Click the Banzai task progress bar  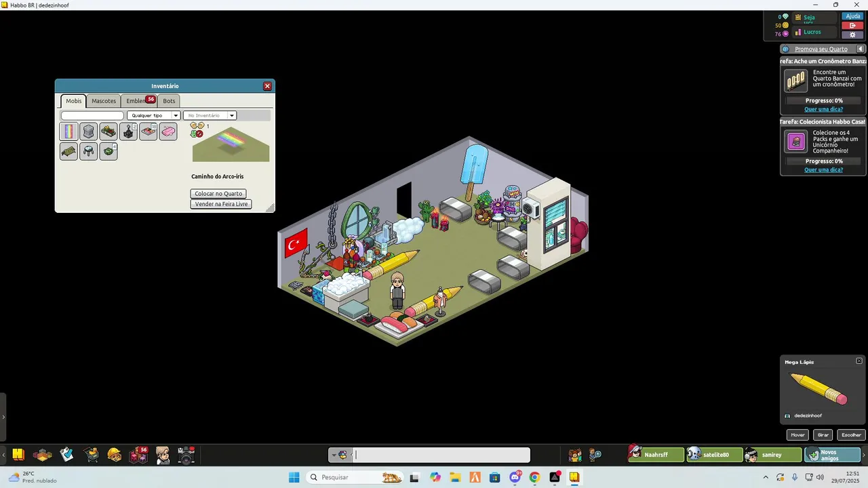pyautogui.click(x=823, y=100)
